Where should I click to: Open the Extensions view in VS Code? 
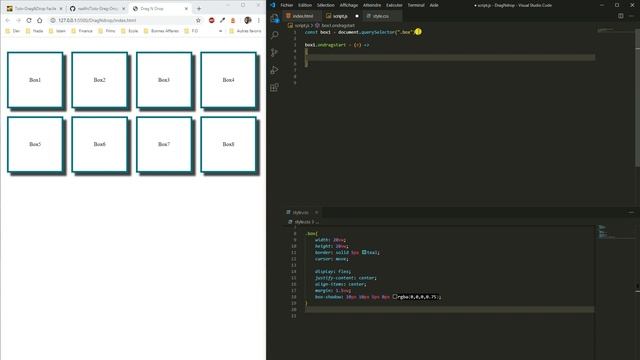(275, 87)
